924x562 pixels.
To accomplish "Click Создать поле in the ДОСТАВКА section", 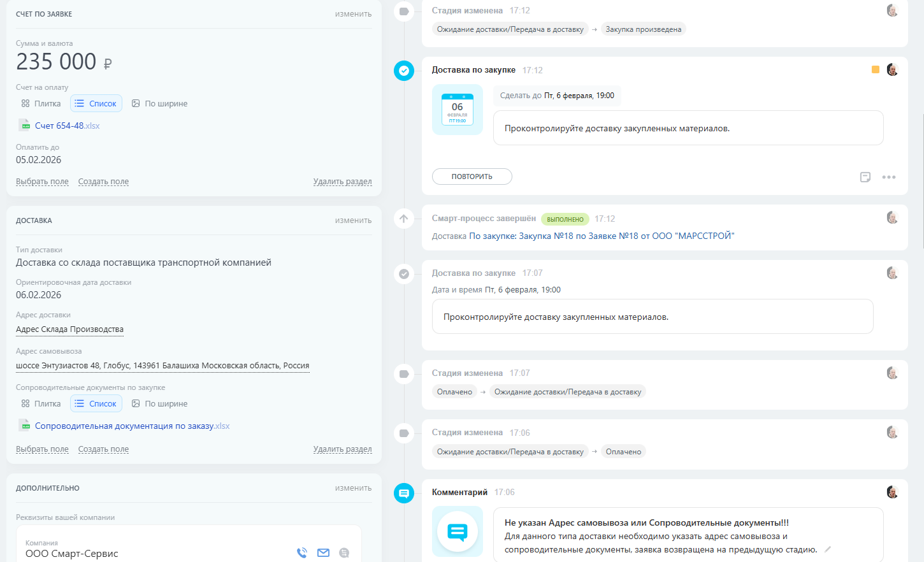I will pos(103,449).
